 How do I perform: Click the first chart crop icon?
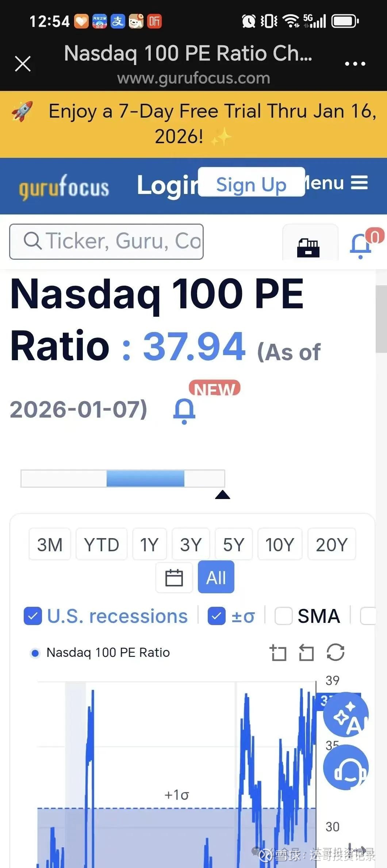pyautogui.click(x=278, y=653)
